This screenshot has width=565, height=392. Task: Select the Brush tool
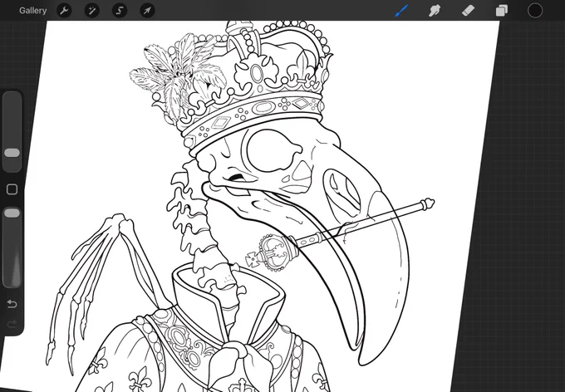click(401, 11)
